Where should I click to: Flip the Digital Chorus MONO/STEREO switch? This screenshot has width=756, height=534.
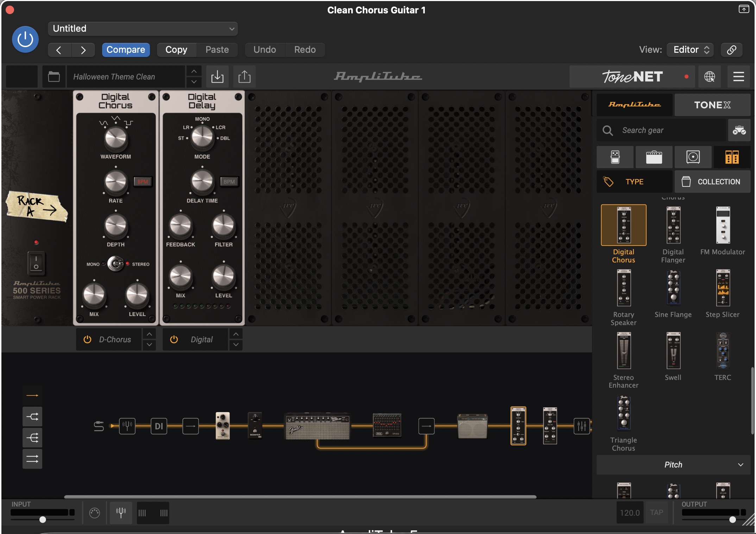[115, 263]
